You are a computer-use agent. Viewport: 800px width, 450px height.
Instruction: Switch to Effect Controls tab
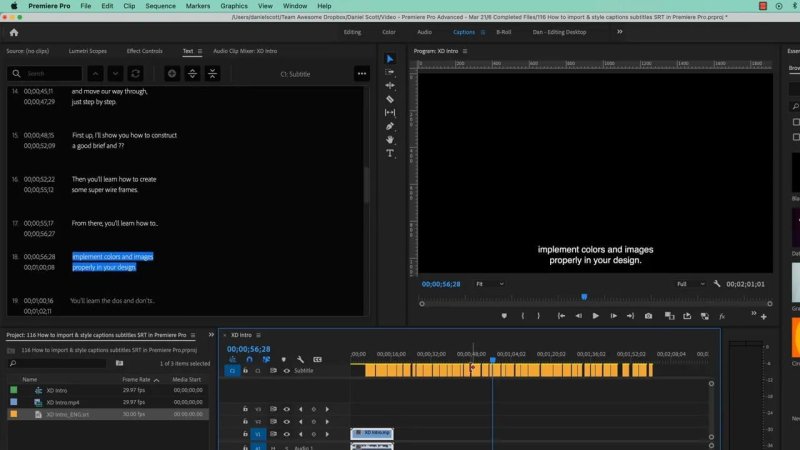pyautogui.click(x=144, y=51)
